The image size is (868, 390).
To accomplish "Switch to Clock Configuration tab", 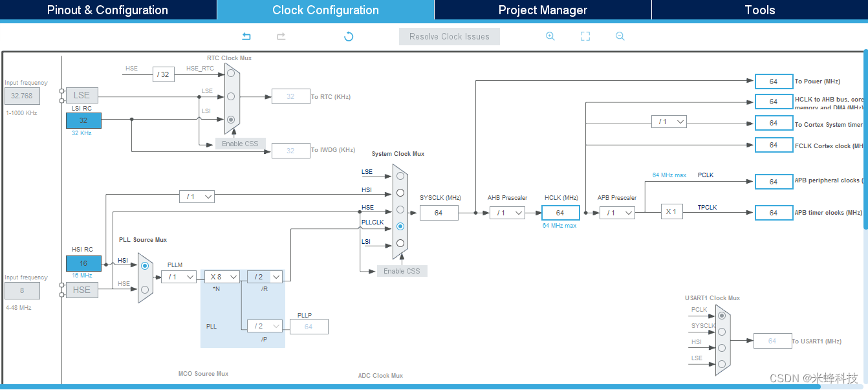I will tap(325, 10).
